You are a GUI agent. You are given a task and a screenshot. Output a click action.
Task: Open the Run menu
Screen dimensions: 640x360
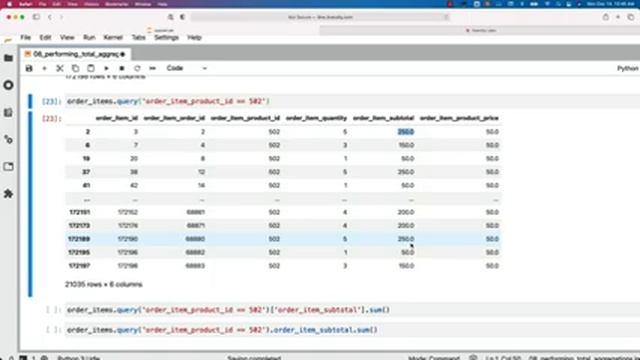coord(89,38)
